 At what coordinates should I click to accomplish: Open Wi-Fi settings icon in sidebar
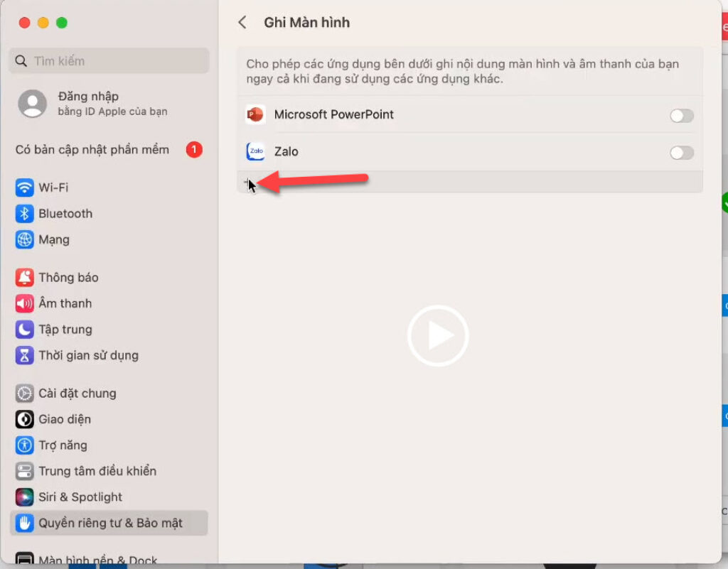tap(25, 188)
